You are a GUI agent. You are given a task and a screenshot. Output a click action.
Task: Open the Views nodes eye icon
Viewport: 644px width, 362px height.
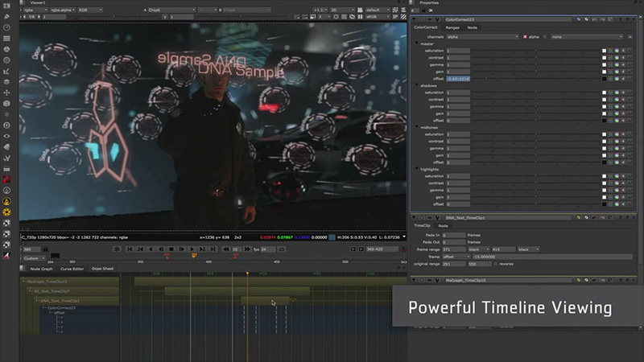tap(6, 136)
